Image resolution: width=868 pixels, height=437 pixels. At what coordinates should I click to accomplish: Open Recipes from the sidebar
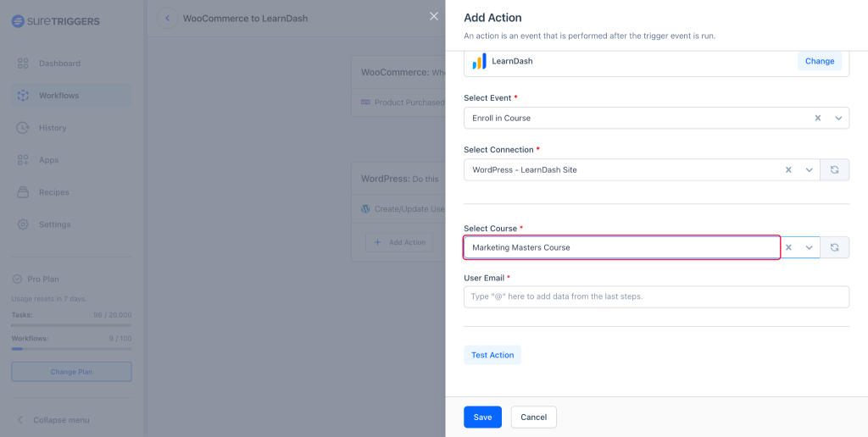[x=53, y=192]
